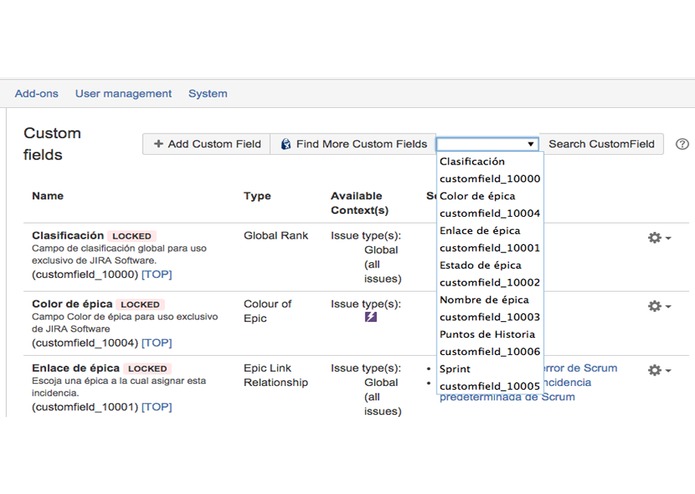The height and width of the screenshot is (494, 695).
Task: Select Sprint option in dropdown
Action: 490,369
